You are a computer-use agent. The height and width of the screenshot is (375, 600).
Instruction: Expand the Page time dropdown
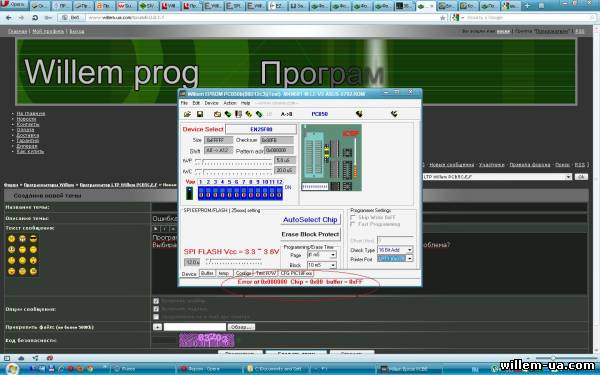point(333,255)
